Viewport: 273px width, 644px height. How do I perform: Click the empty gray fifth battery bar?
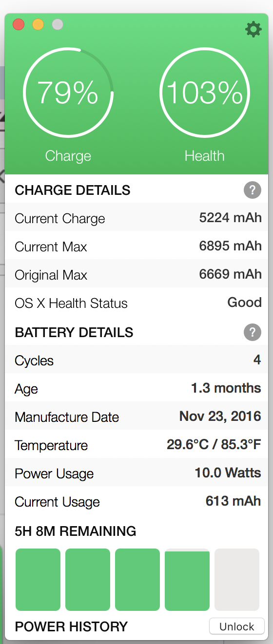coord(237,580)
